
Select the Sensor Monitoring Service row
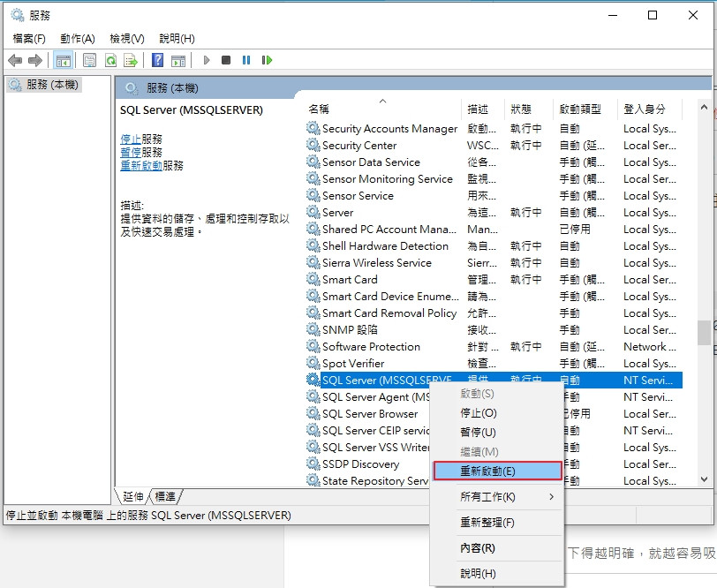[x=494, y=178]
